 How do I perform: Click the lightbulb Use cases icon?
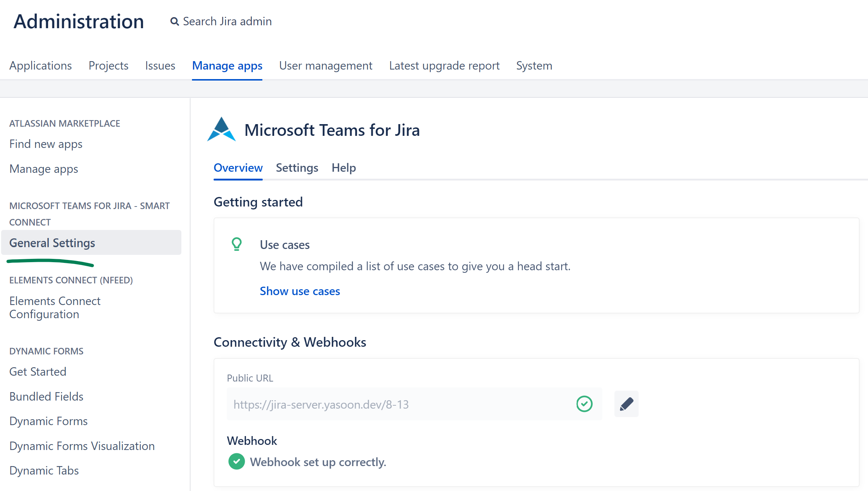[237, 244]
